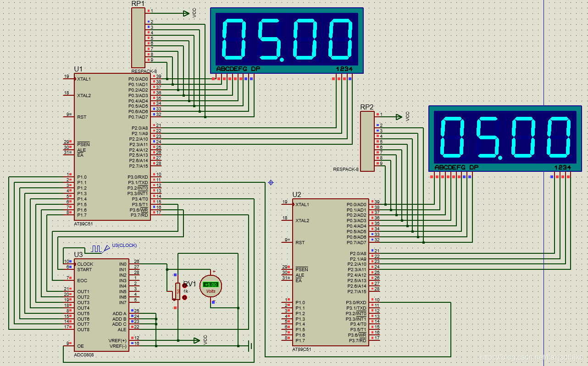Select the lower 7-segment display driven by U2

coord(505,139)
